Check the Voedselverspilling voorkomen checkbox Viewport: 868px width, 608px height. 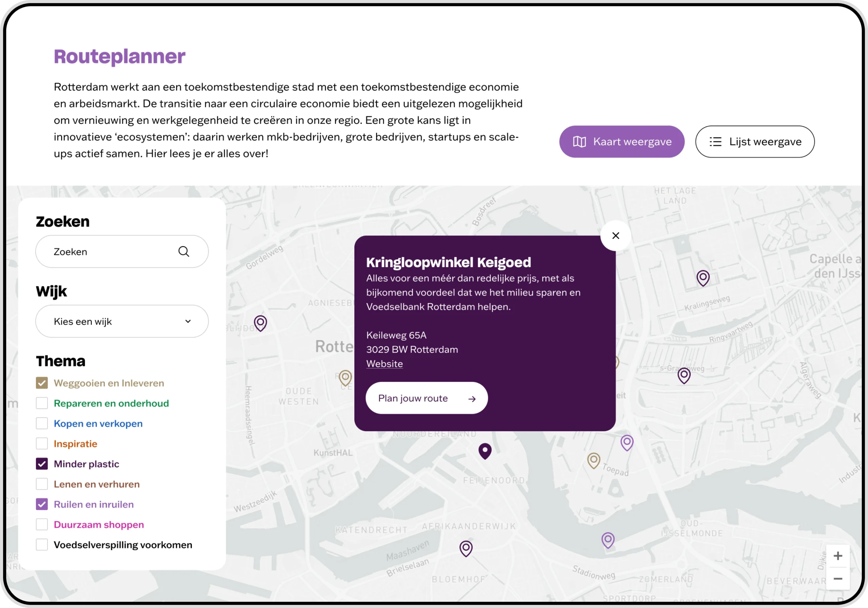pos(42,545)
